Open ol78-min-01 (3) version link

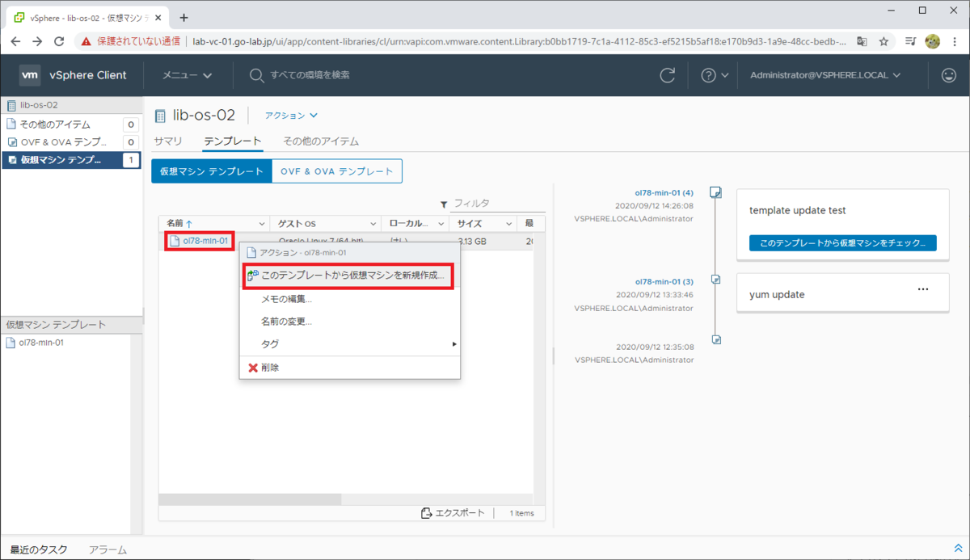point(664,280)
